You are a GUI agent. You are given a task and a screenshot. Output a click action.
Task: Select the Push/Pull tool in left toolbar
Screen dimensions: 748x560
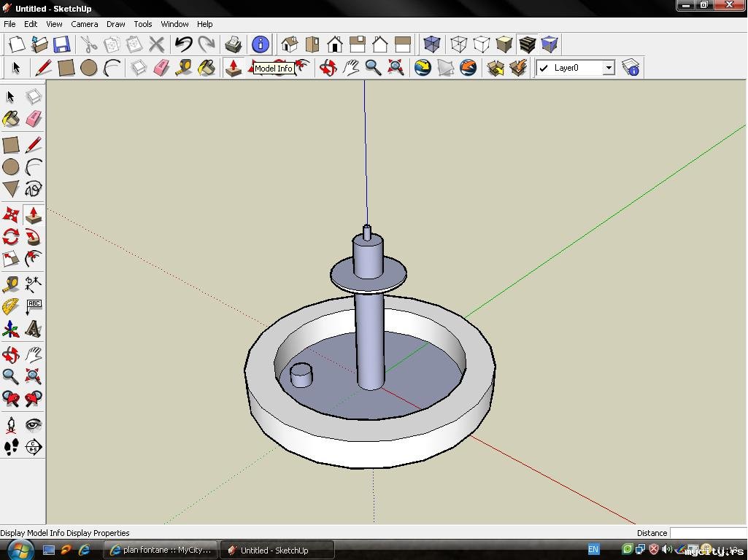point(33,214)
